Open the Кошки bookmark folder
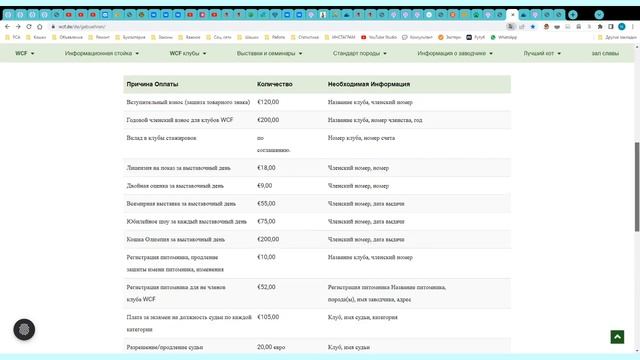The height and width of the screenshot is (360, 640). click(x=36, y=37)
